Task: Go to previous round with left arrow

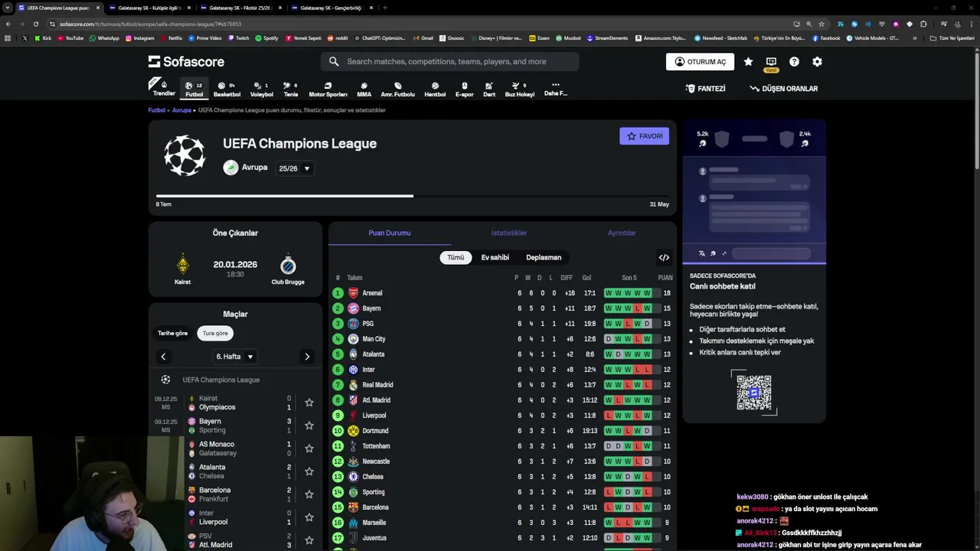Action: [163, 357]
